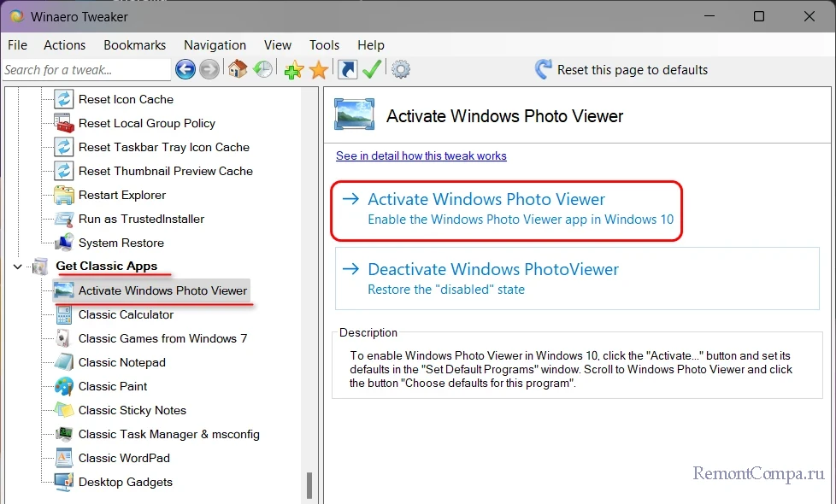Screen dimensions: 836x504
Task: Click the Reset Local Group Policy toolbox icon
Action: point(64,123)
